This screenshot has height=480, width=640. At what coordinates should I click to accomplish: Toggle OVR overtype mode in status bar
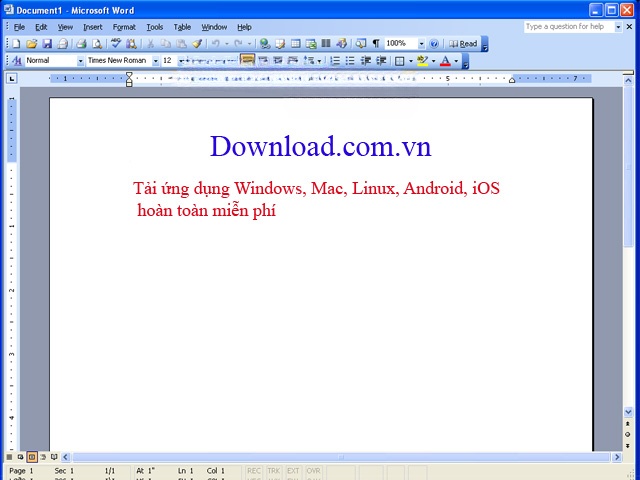click(x=313, y=471)
